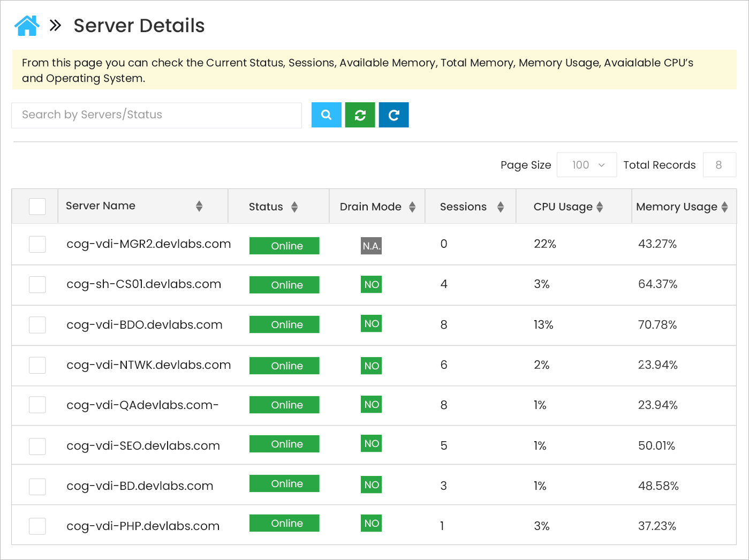Screen dimensions: 749x560
Task: Sort by Memory Usage arrows
Action: [x=724, y=207]
